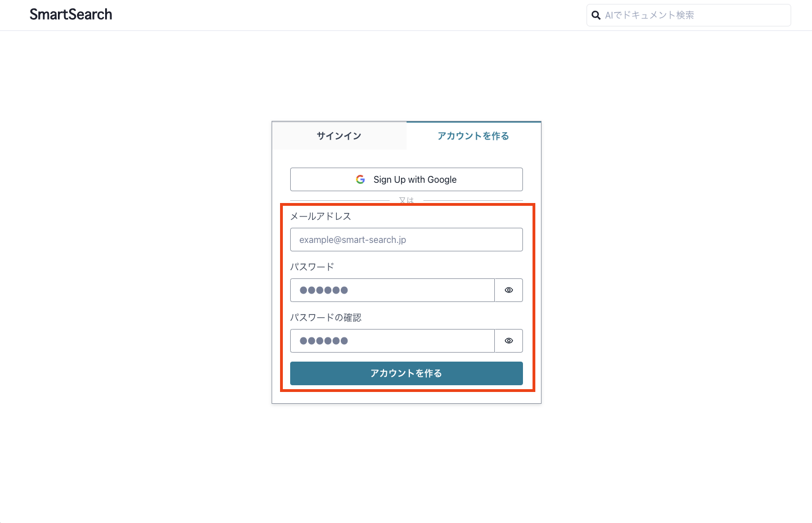Sign up using the Google button

[407, 179]
